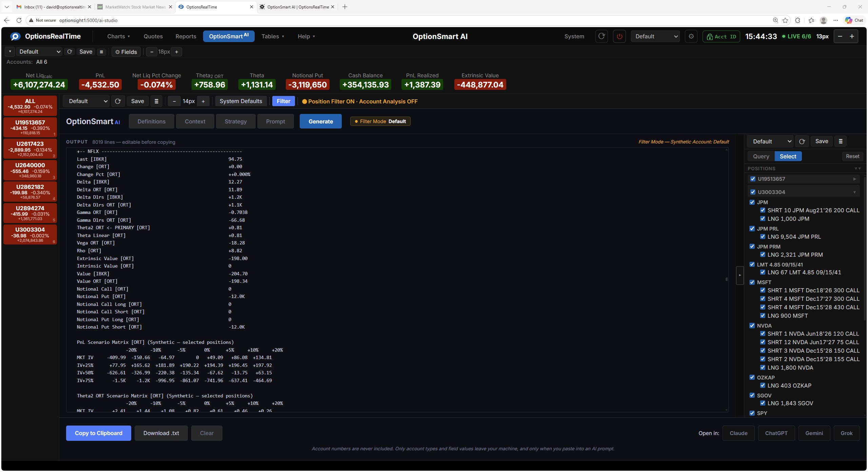Click the Fields gear button above the accounts
868x472 pixels.
126,52
